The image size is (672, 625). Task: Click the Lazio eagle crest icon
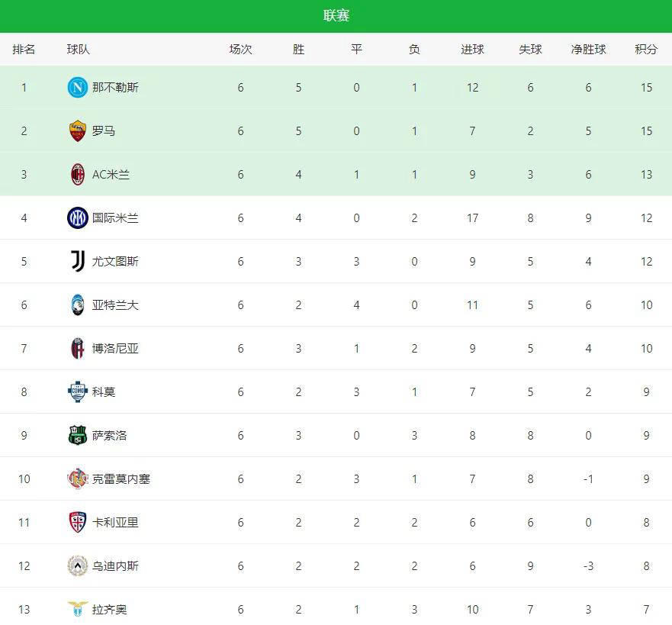click(x=78, y=610)
